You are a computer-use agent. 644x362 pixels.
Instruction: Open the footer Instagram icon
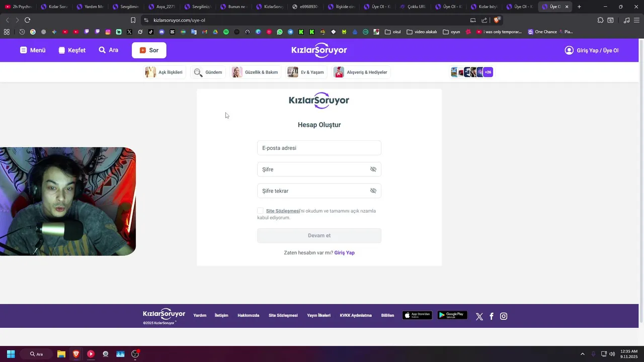click(504, 316)
